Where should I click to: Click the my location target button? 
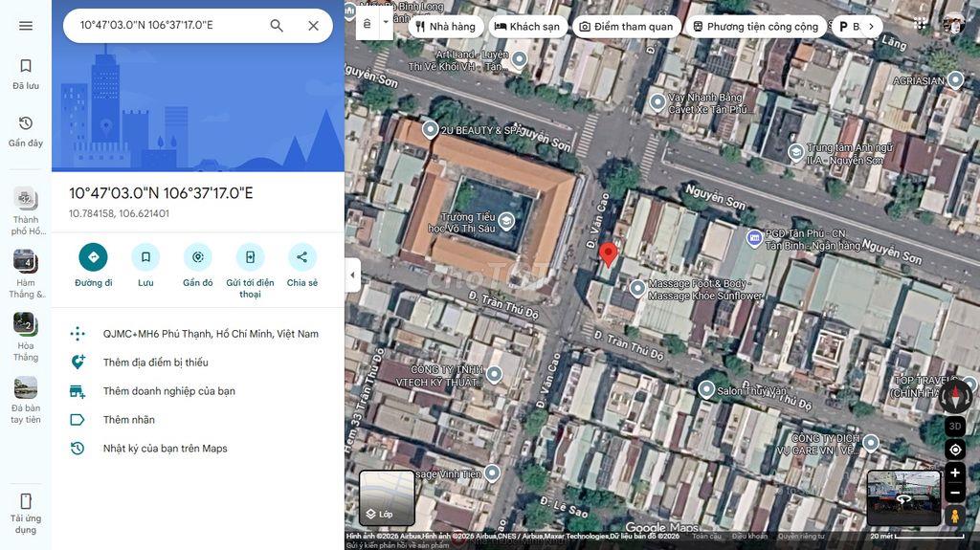pyautogui.click(x=955, y=450)
